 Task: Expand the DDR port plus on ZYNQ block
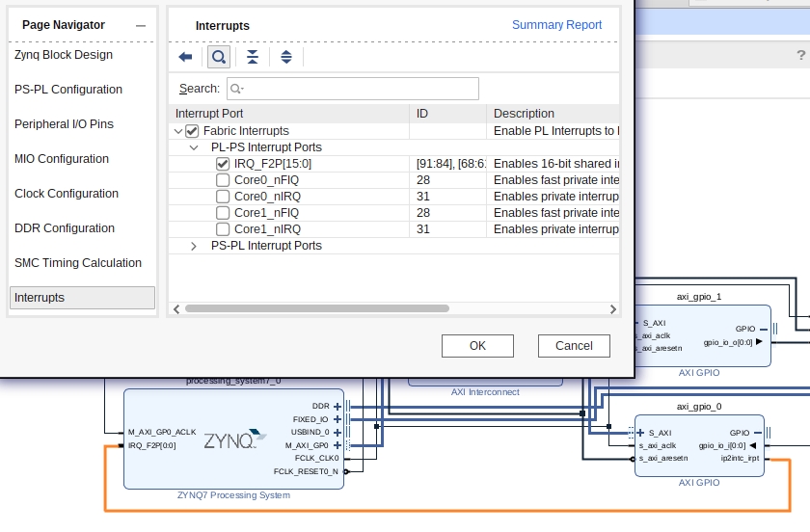tap(337, 406)
